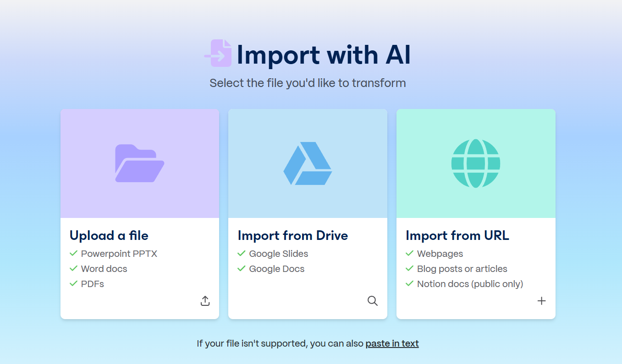
Task: Click the "Google Docs" list item
Action: coord(276,269)
